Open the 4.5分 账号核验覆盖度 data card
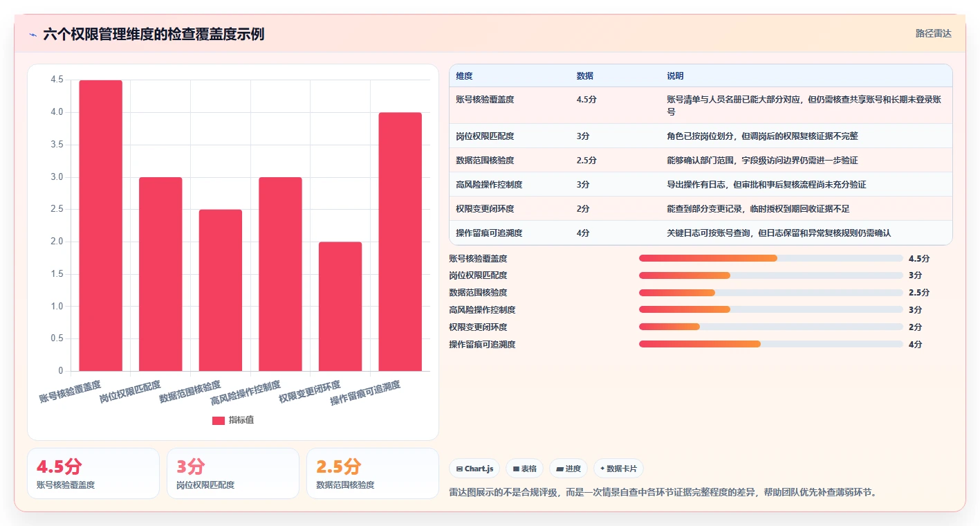This screenshot has height=526, width=980. click(93, 473)
